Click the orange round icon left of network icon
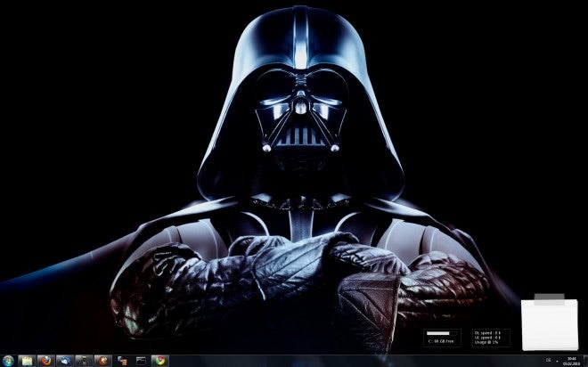The image size is (588, 367). click(103, 361)
